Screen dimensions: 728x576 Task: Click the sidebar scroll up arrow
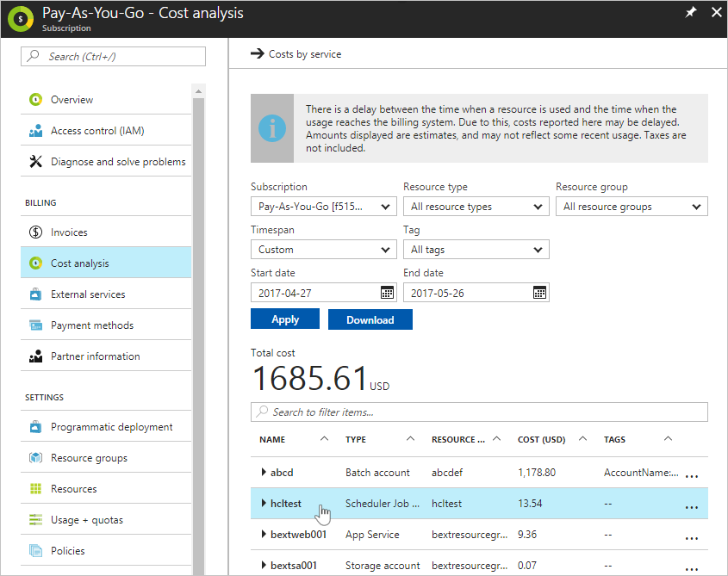(198, 91)
